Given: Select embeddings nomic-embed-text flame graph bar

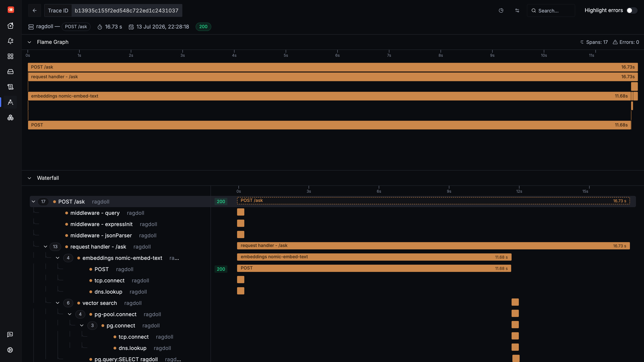Looking at the screenshot, I should point(329,96).
